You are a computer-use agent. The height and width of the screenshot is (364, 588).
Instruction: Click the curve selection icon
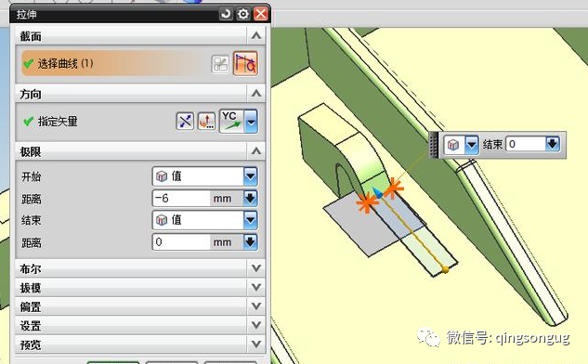pos(245,64)
